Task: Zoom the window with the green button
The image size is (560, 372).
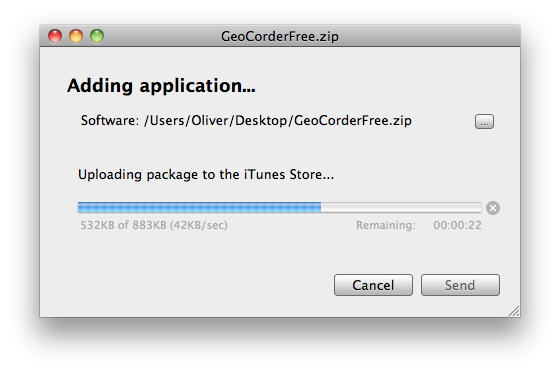Action: coord(97,36)
